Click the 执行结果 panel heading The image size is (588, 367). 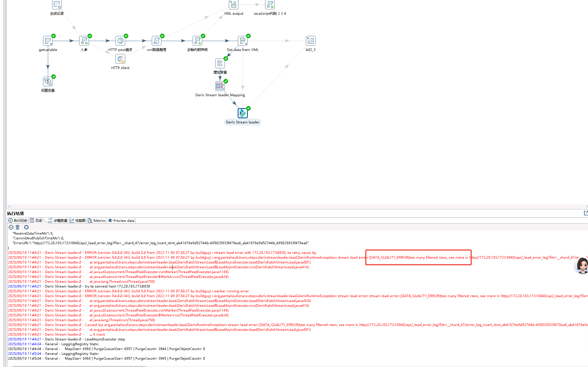(16, 213)
